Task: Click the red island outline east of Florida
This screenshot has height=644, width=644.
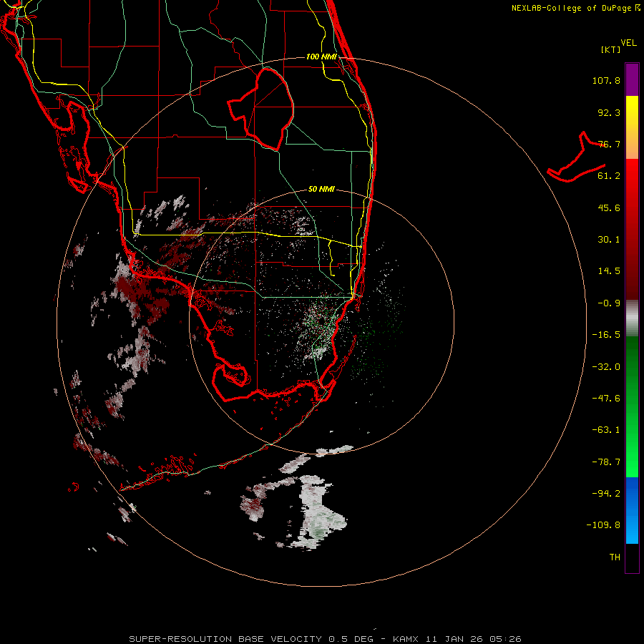Action: (577, 157)
